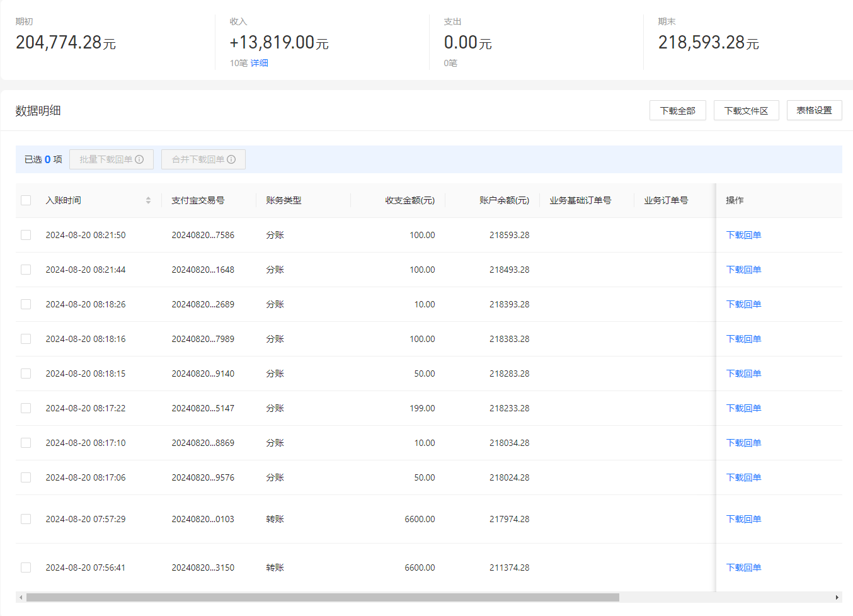The image size is (853, 616).
Task: Click the horizontal scrollbar thumb under the table
Action: [x=323, y=597]
